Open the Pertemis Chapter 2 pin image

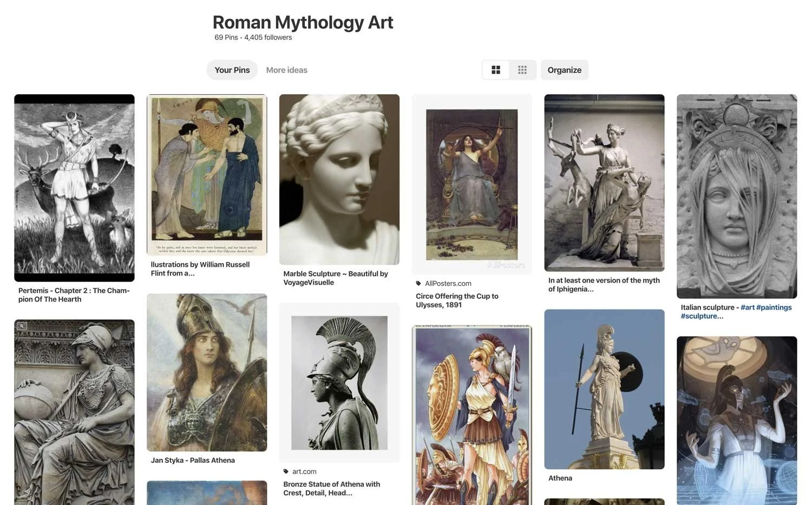click(74, 188)
